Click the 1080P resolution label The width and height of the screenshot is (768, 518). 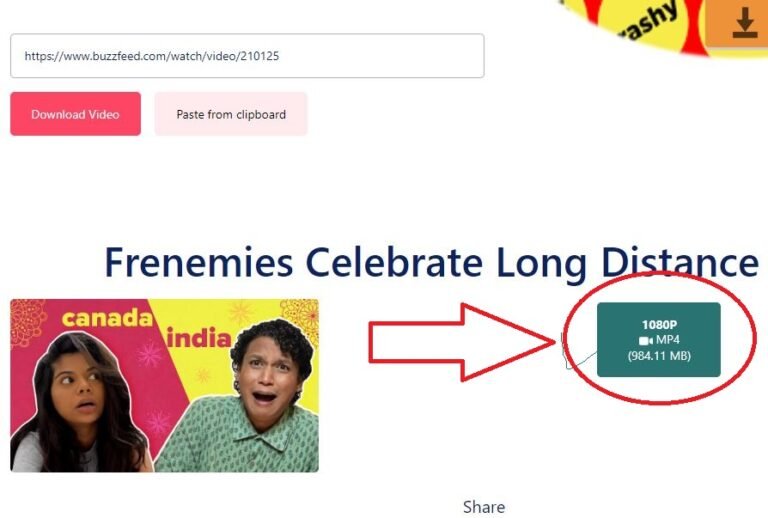pos(659,325)
